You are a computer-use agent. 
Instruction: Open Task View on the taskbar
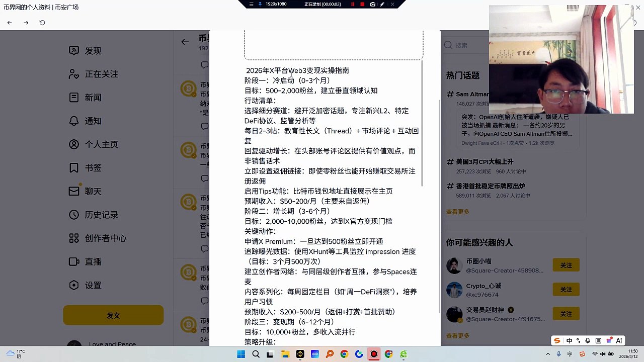tap(270, 354)
